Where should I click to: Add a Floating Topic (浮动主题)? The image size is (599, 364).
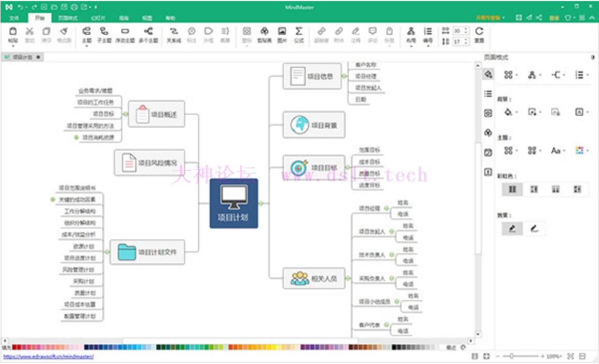pyautogui.click(x=125, y=32)
